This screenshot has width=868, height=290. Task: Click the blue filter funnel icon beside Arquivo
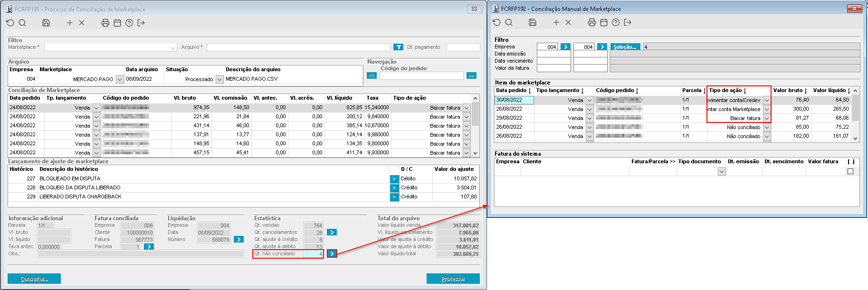pos(398,47)
